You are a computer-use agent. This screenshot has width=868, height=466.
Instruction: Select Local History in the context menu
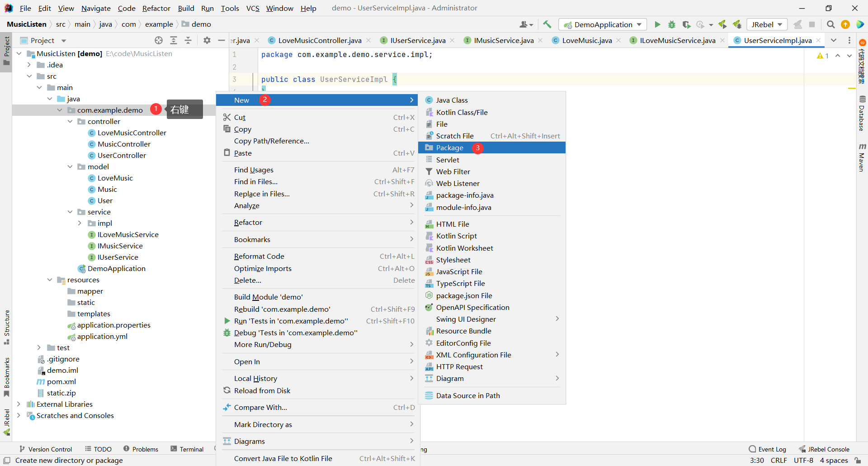318,378
